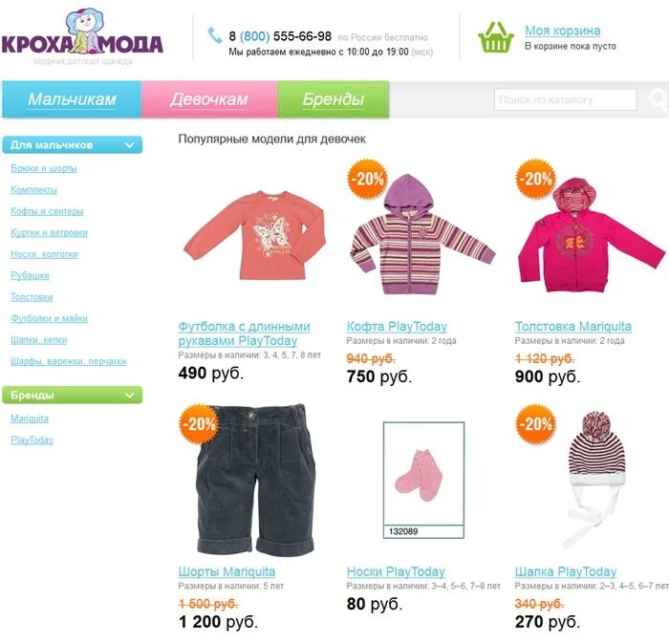Click the search magnifier icon
This screenshot has width=669, height=644.
pos(658,99)
